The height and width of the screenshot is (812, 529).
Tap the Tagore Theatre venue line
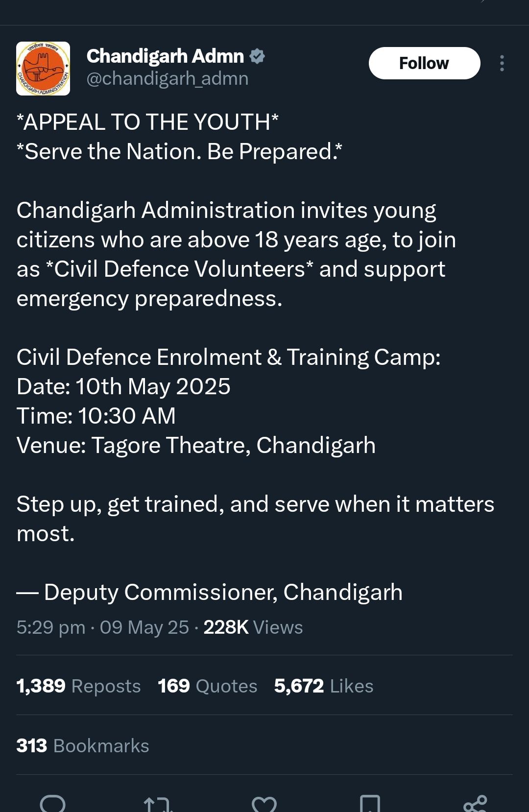point(196,445)
